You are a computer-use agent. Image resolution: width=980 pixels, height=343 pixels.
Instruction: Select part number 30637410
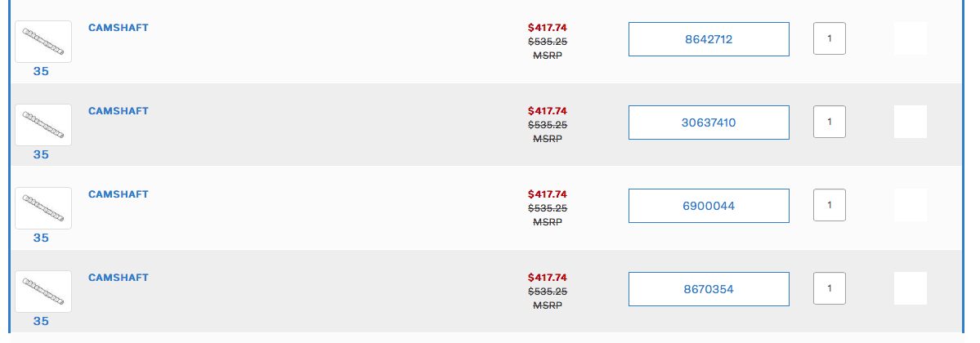(x=709, y=122)
